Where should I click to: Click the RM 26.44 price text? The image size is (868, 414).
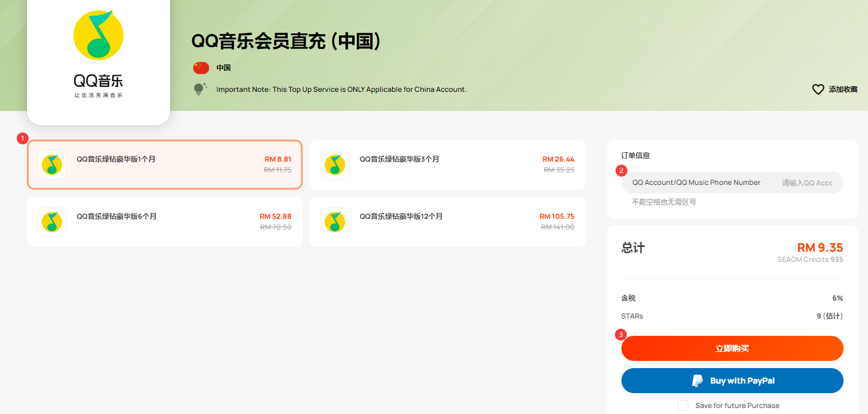(559, 159)
